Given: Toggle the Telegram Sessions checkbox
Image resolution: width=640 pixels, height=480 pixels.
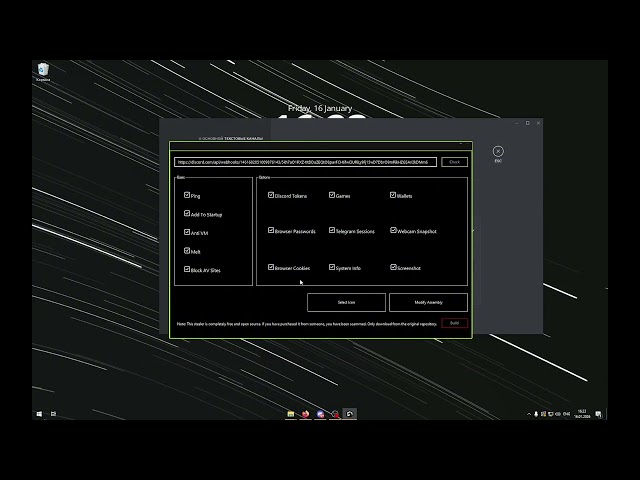Looking at the screenshot, I should (332, 230).
